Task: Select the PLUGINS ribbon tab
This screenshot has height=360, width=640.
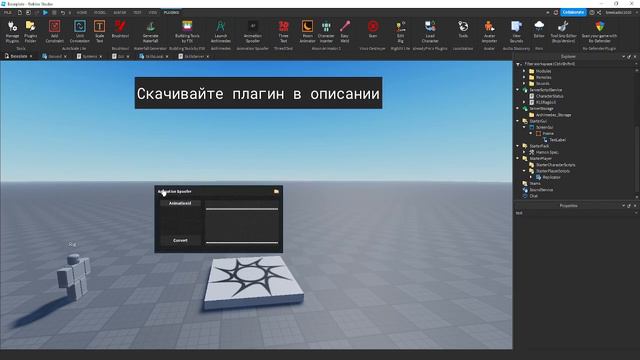Action: coord(171,13)
